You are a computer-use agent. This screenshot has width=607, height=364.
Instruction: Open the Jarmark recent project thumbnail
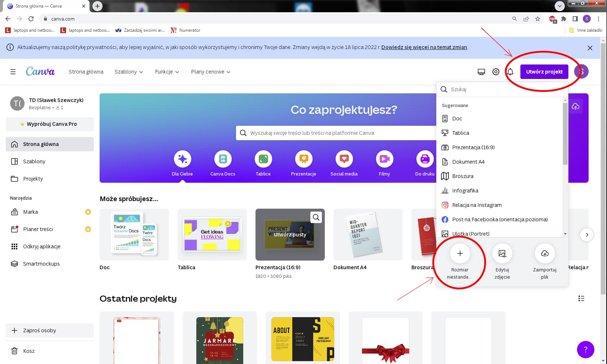click(x=220, y=338)
